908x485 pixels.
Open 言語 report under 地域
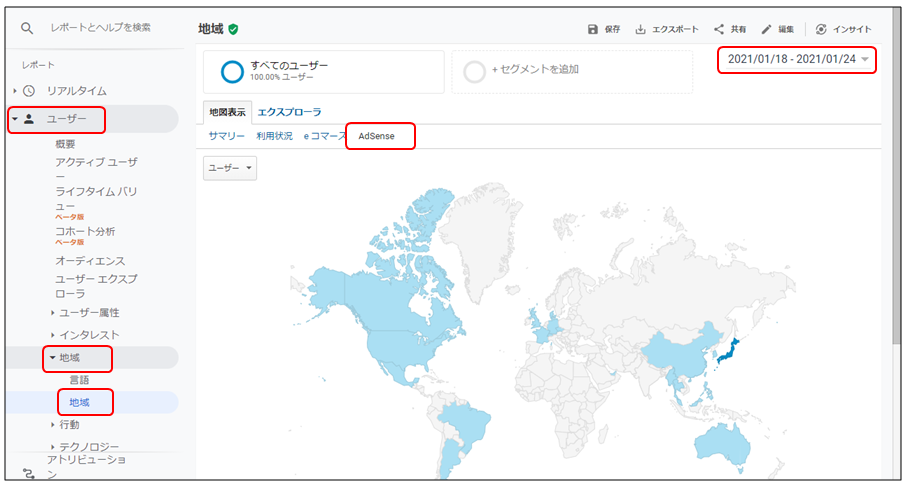pos(79,380)
